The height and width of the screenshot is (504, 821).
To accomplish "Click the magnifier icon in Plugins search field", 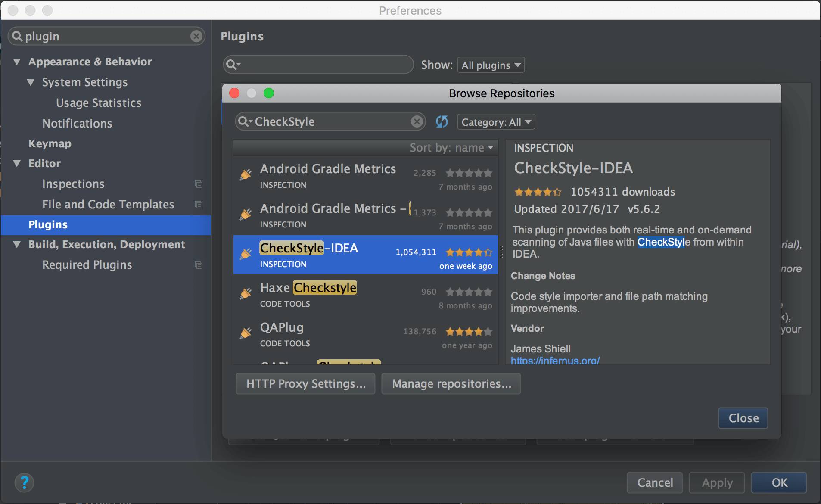I will coord(233,65).
